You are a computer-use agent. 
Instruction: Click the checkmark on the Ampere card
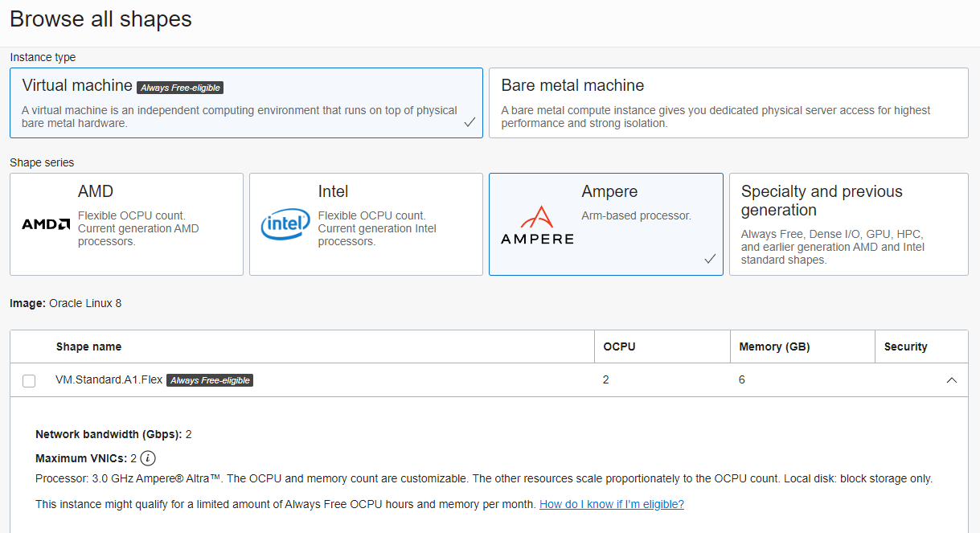click(709, 259)
